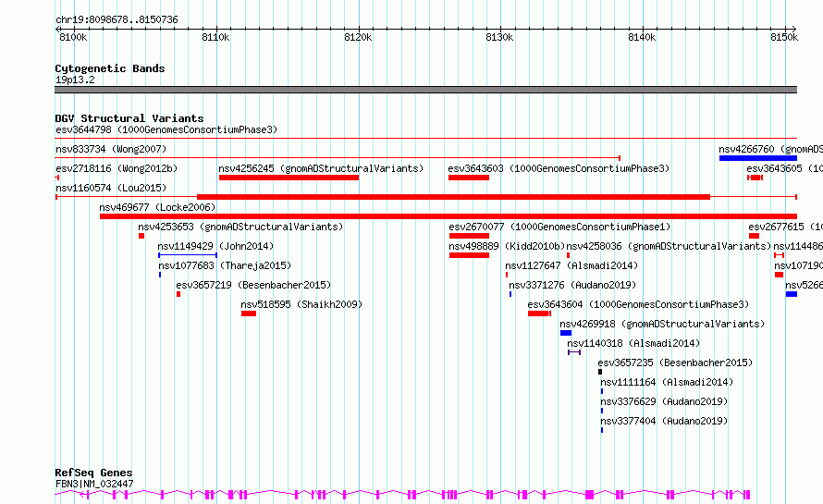
Task: Select the nsv833734 (Wong2007) variant label
Action: click(111, 149)
